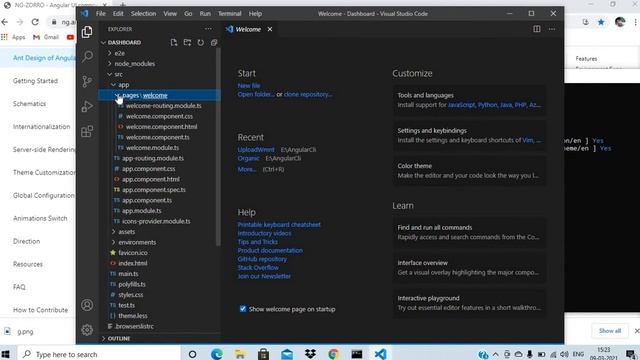The width and height of the screenshot is (640, 360).
Task: Refresh the Explorer file tree
Action: coord(200,42)
